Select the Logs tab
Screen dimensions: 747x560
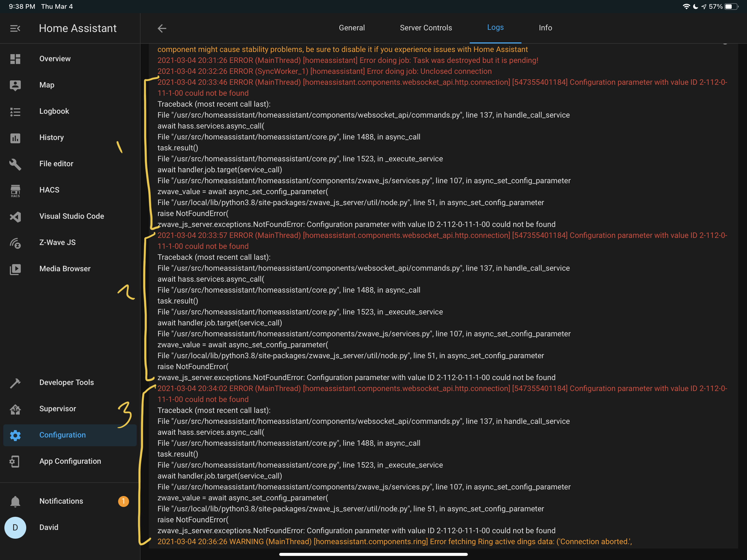coord(495,28)
